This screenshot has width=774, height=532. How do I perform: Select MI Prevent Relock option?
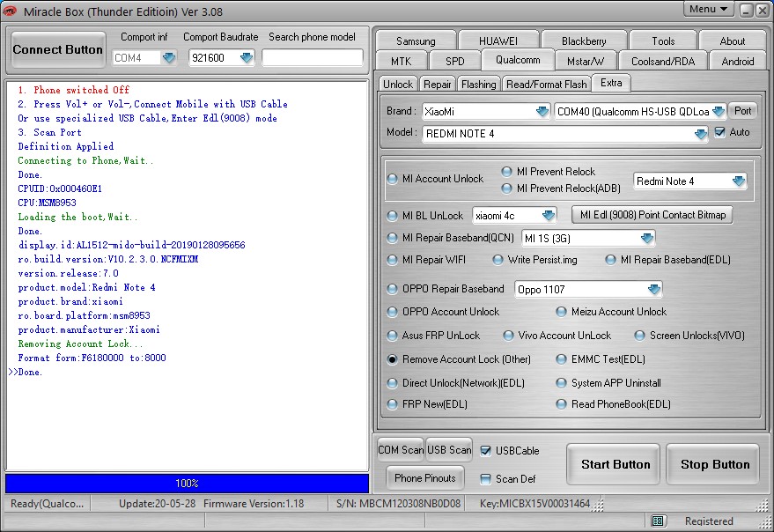point(506,172)
